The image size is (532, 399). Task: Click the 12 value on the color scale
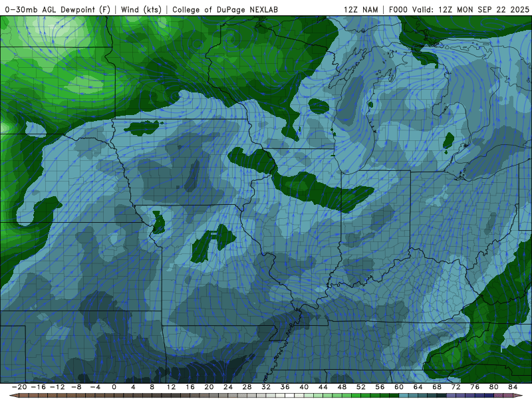tap(171, 387)
